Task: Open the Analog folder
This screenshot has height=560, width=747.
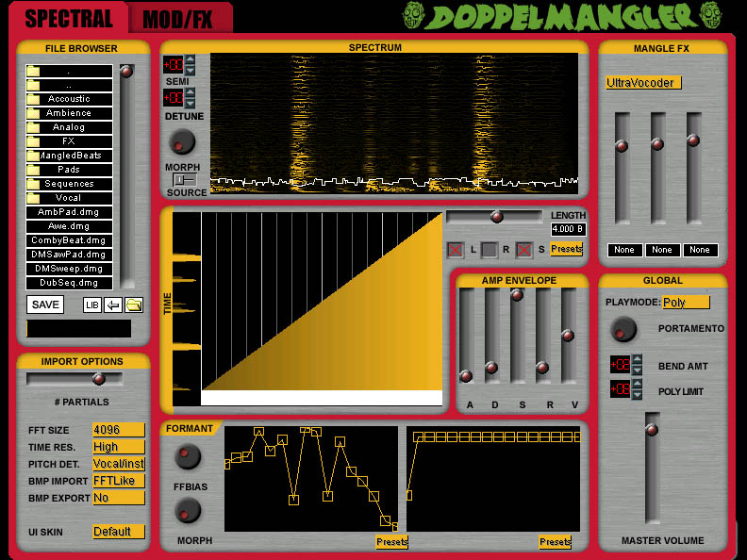Action: tap(69, 127)
